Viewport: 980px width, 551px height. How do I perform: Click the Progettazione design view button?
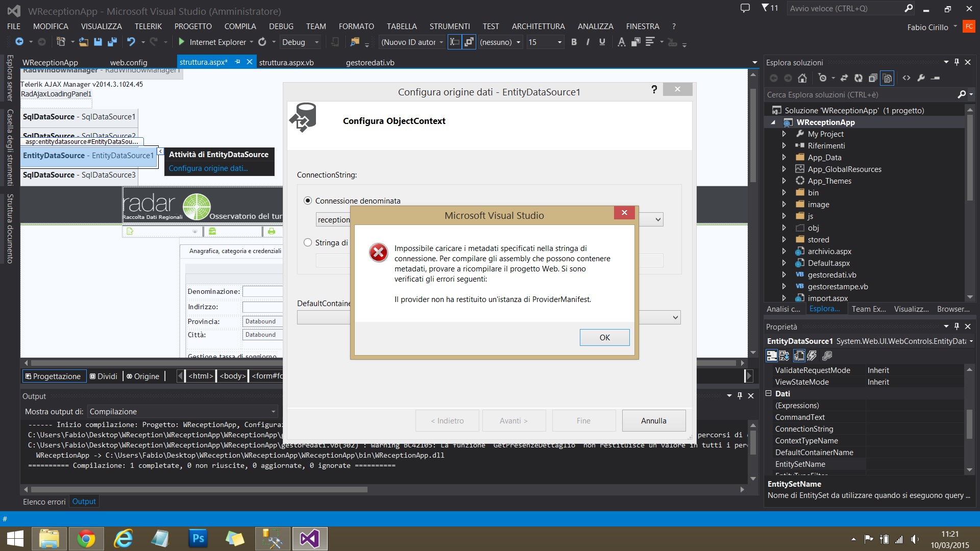click(x=54, y=376)
